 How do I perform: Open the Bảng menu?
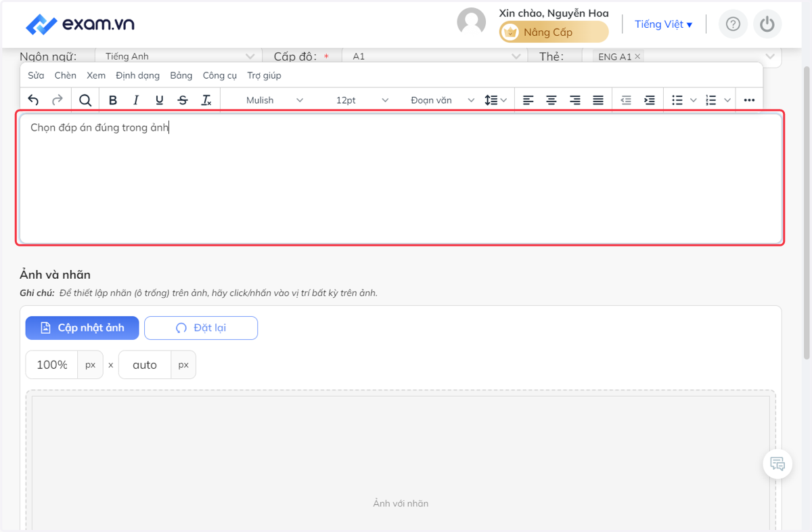[x=181, y=76]
